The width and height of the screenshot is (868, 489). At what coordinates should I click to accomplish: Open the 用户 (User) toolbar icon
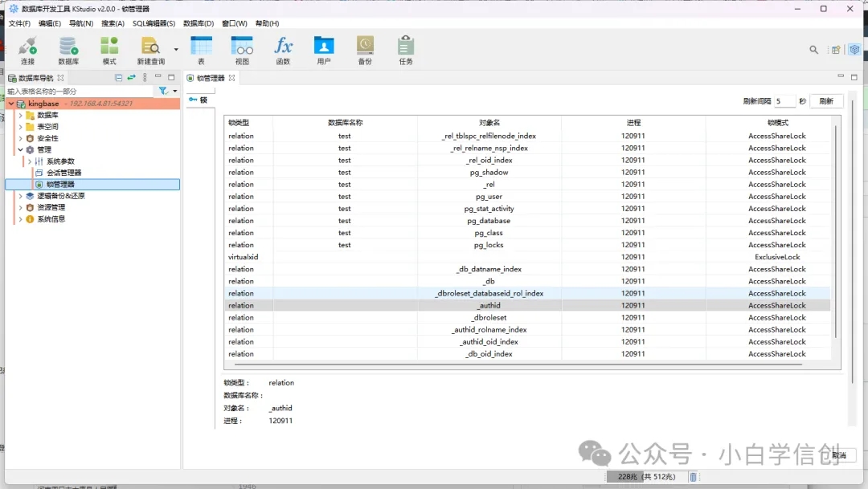[x=324, y=51]
